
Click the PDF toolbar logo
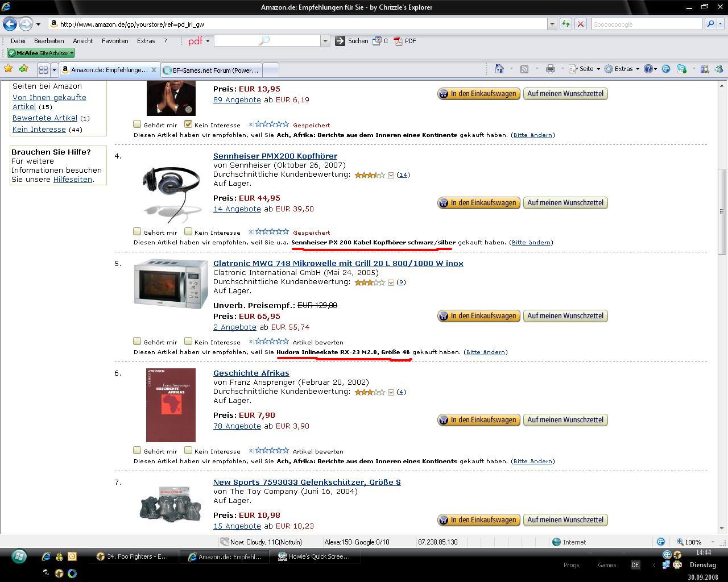[x=195, y=40]
